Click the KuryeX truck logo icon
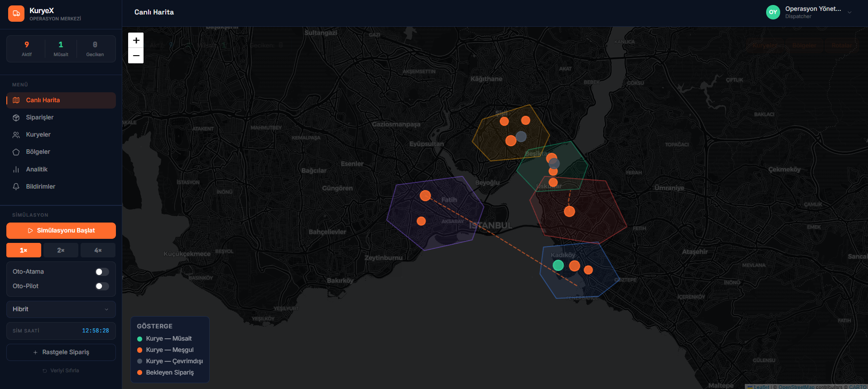 coord(16,14)
